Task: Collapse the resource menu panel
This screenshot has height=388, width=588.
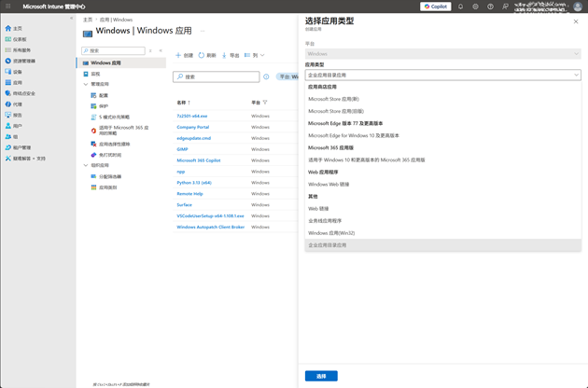Action: 161,50
